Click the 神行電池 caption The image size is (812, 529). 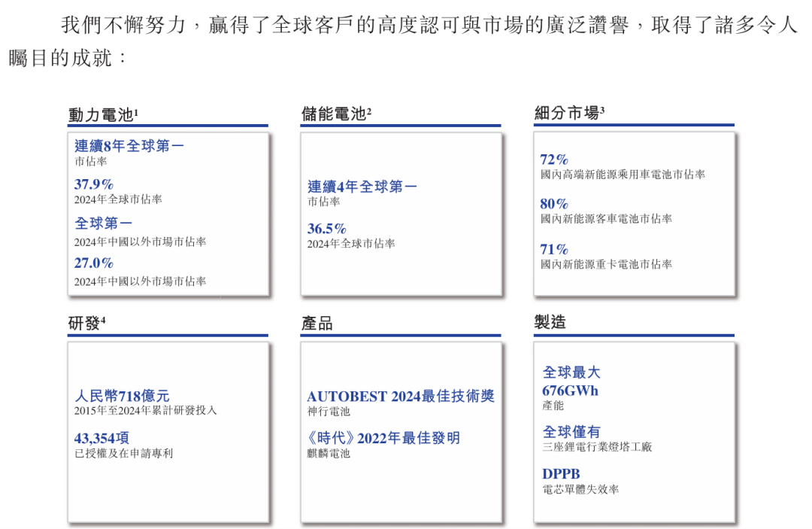(x=329, y=412)
